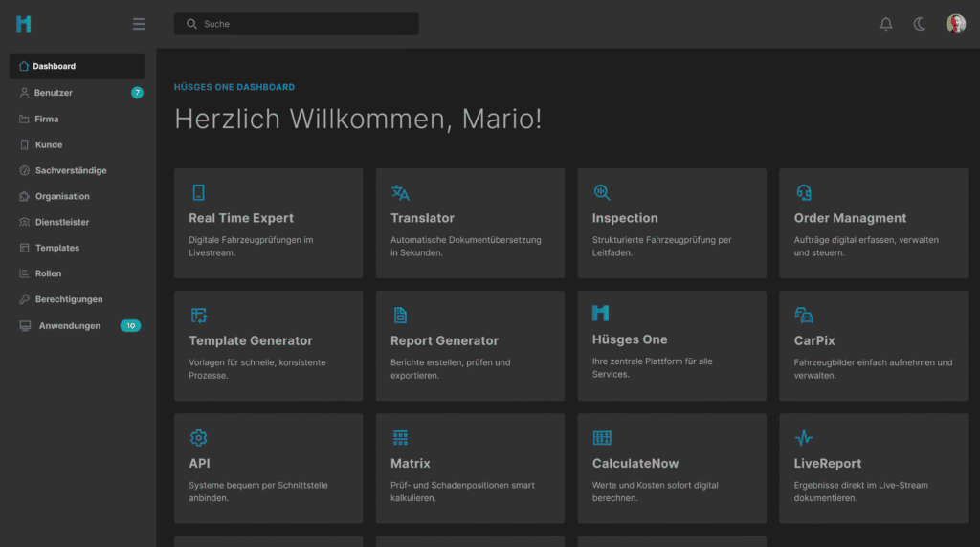The width and height of the screenshot is (980, 547).
Task: Open the Order Managment card title
Action: pos(850,218)
